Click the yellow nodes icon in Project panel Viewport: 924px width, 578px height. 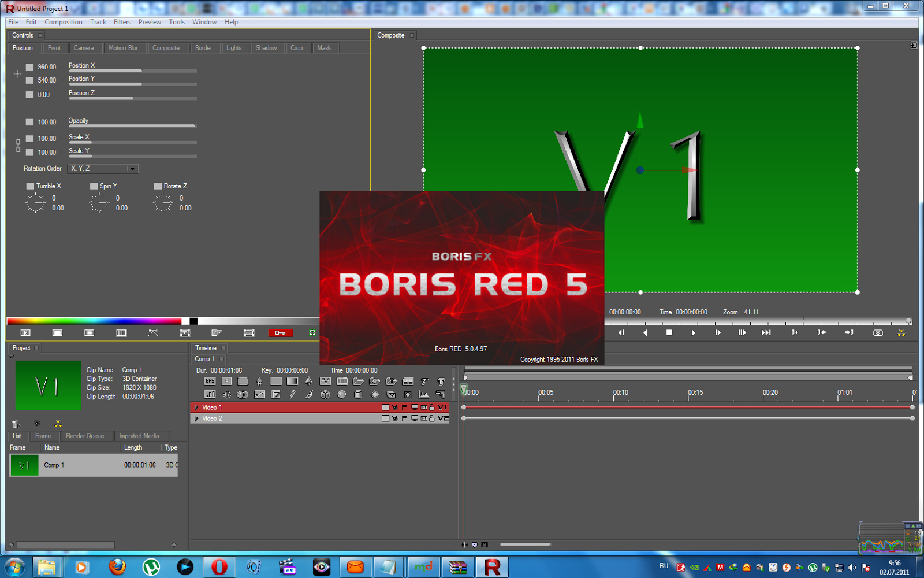58,424
